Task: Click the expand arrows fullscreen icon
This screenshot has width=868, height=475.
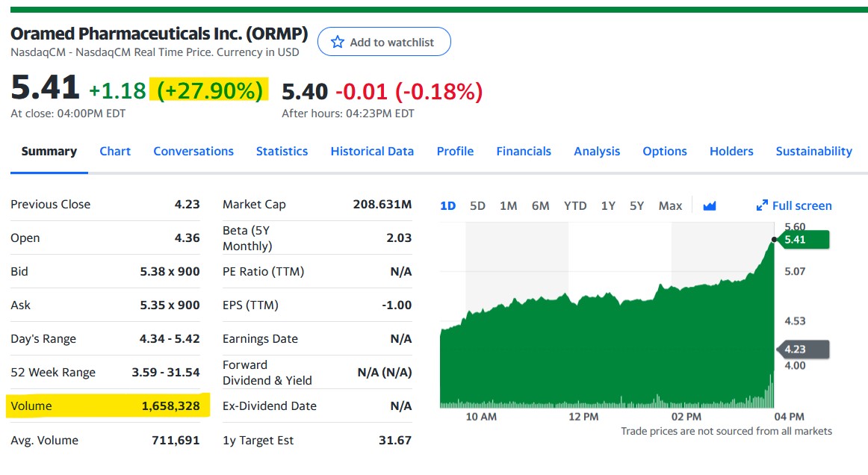Action: (x=763, y=205)
